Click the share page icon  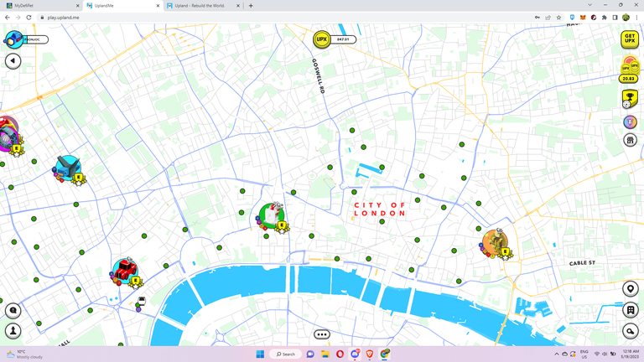548,18
